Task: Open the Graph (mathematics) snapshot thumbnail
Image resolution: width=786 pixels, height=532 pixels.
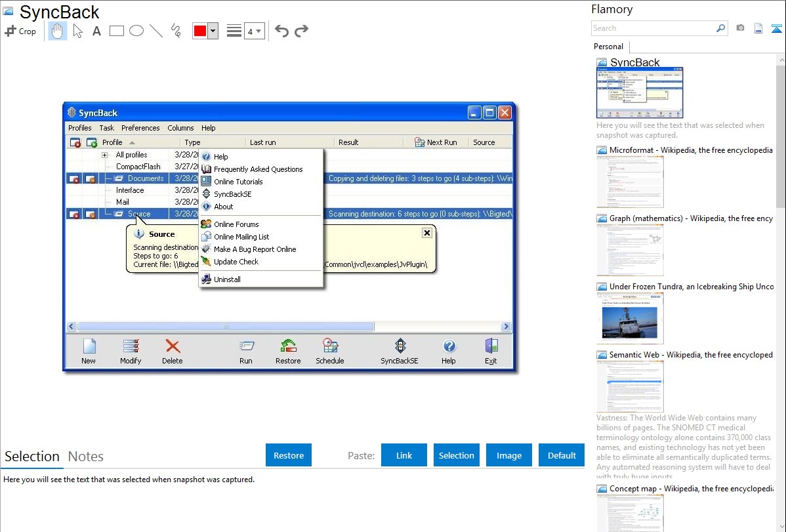Action: click(x=630, y=250)
